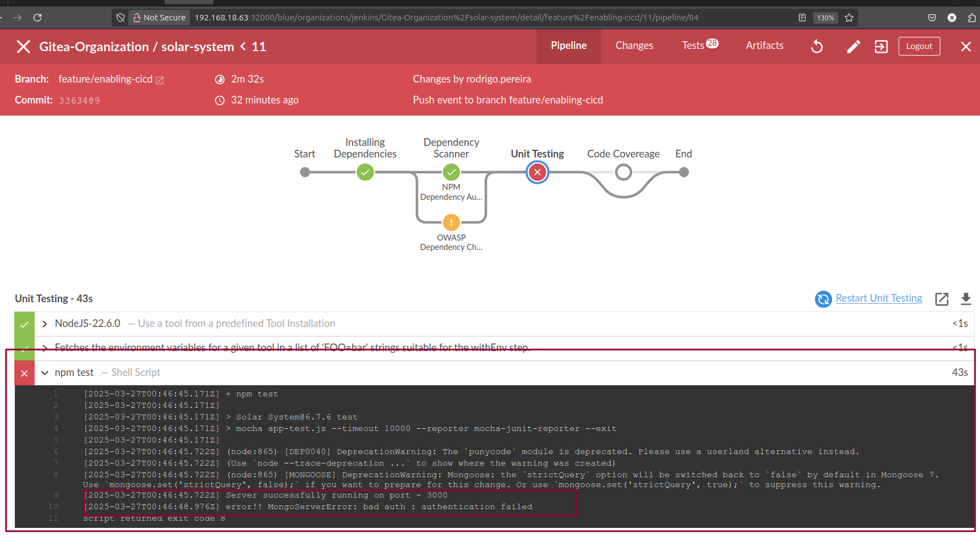This screenshot has height=540, width=980.
Task: Click the Not Secure site info badge
Action: tap(159, 18)
